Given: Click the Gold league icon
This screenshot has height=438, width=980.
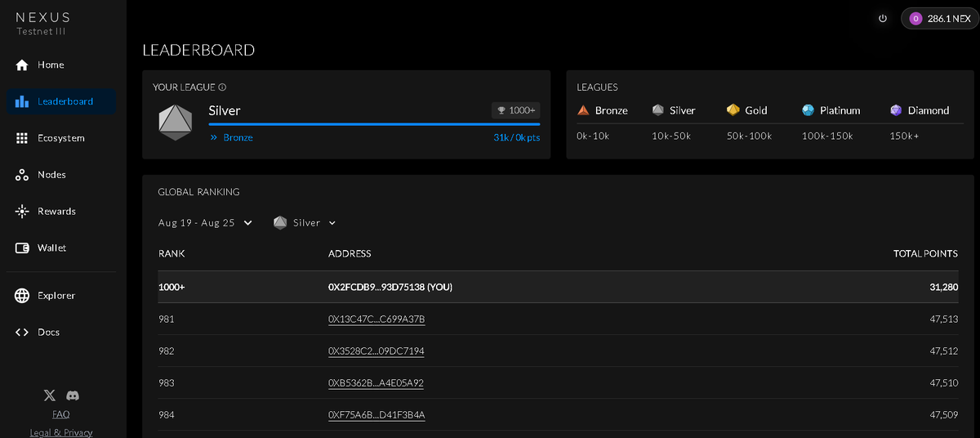Looking at the screenshot, I should [733, 110].
